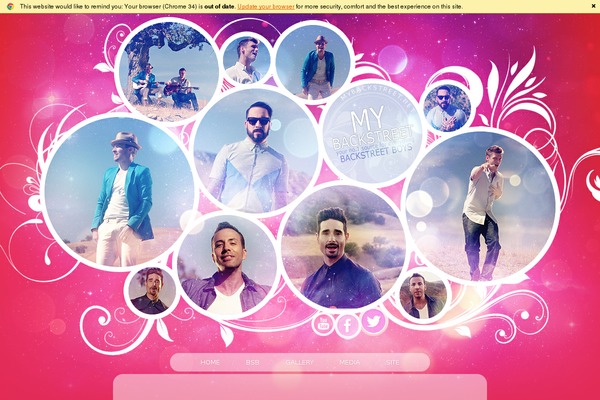Open the YouTube social icon

[x=323, y=323]
